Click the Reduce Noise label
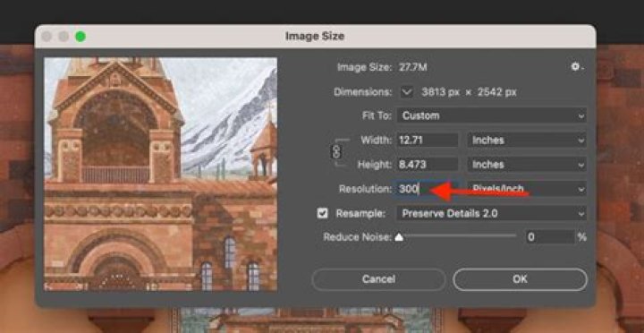Image resolution: width=644 pixels, height=333 pixels. click(357, 237)
